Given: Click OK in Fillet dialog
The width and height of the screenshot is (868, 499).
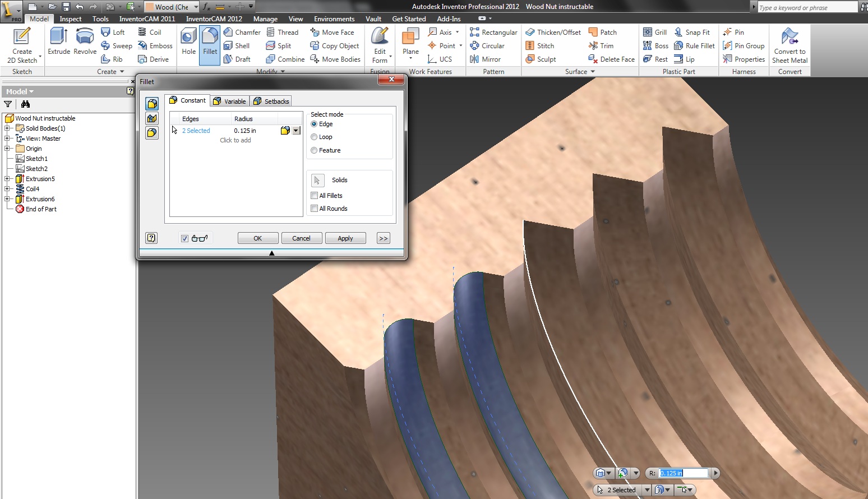Looking at the screenshot, I should coord(258,238).
